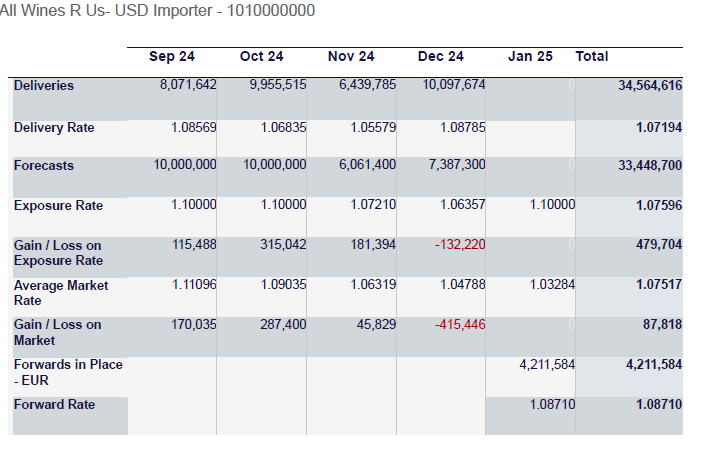Select total exposure gain 479,704
Viewport: 709px width, 453px height.
659,245
